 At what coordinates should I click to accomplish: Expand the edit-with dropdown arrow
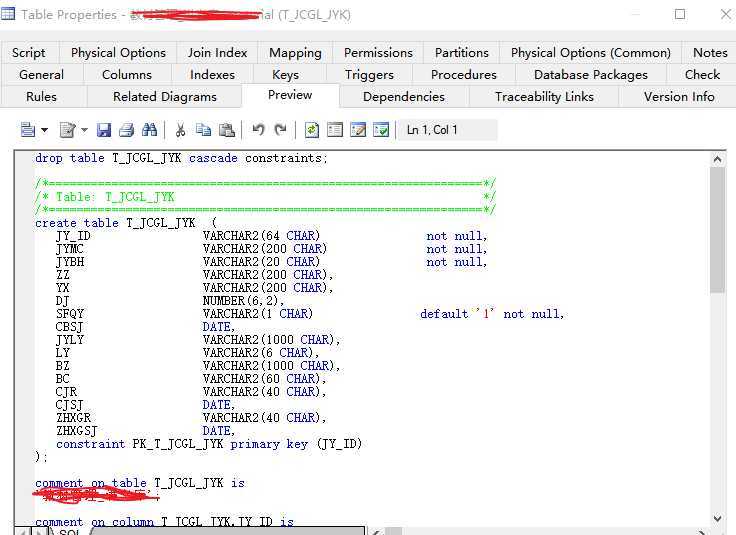coord(84,130)
